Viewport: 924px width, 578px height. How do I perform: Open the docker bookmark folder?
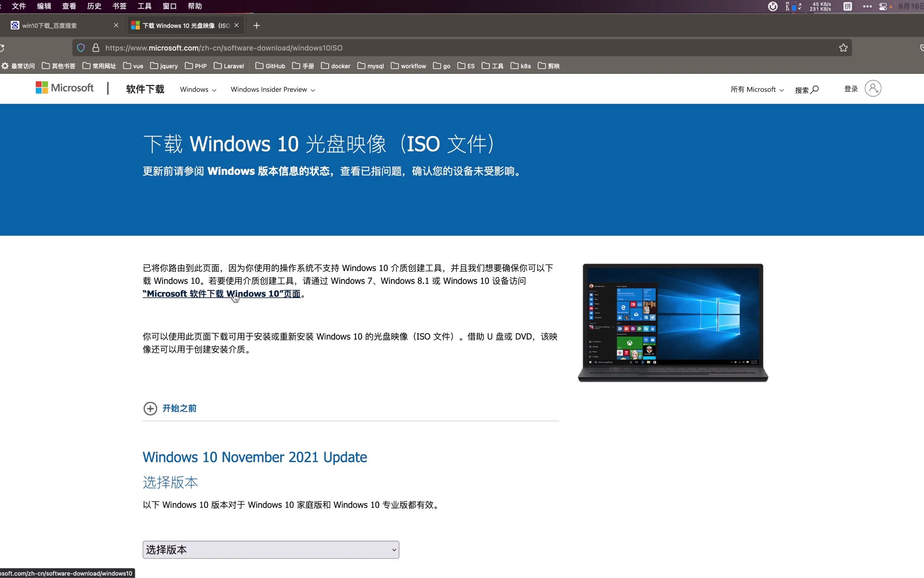(336, 66)
